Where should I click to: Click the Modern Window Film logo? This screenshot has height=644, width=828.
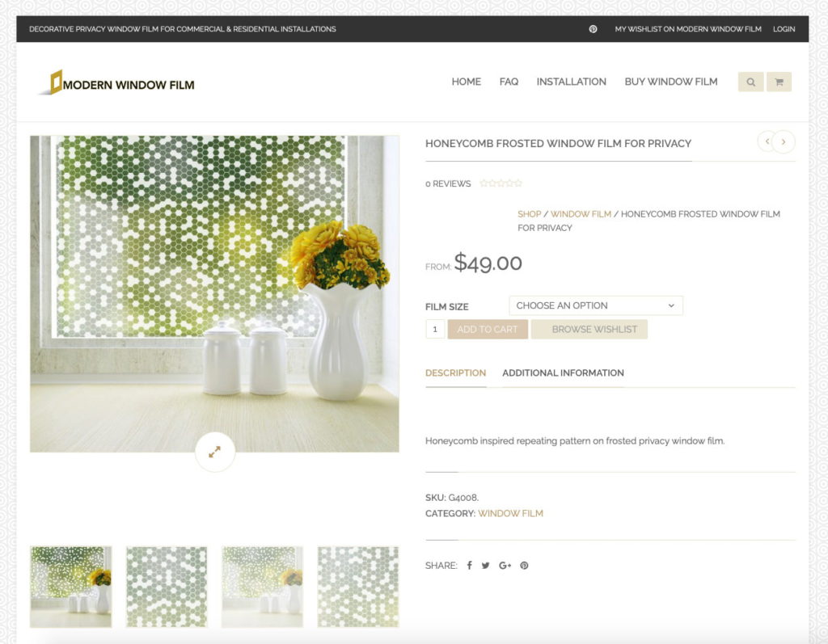117,83
